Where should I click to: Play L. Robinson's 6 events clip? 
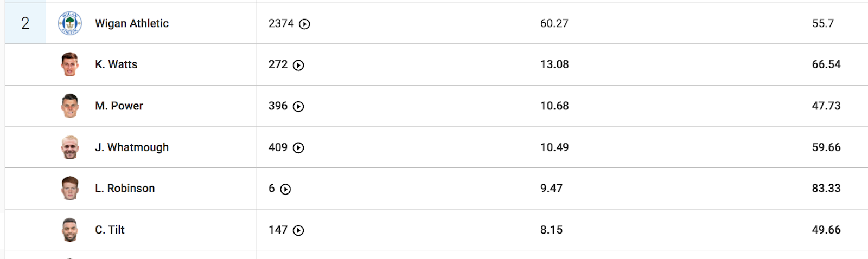(285, 189)
